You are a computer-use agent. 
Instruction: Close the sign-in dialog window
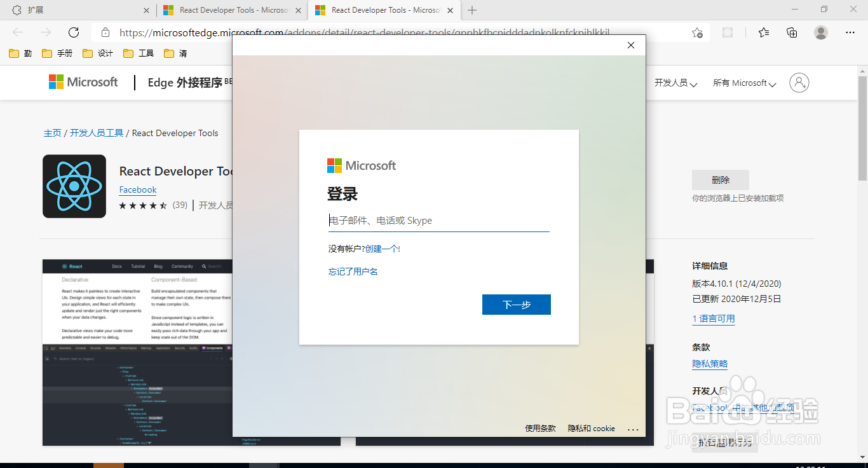(631, 45)
